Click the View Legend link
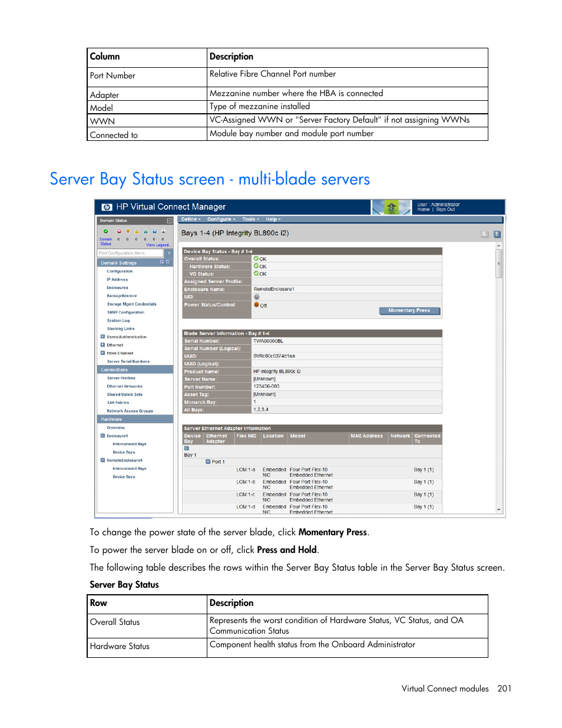 pyautogui.click(x=158, y=245)
